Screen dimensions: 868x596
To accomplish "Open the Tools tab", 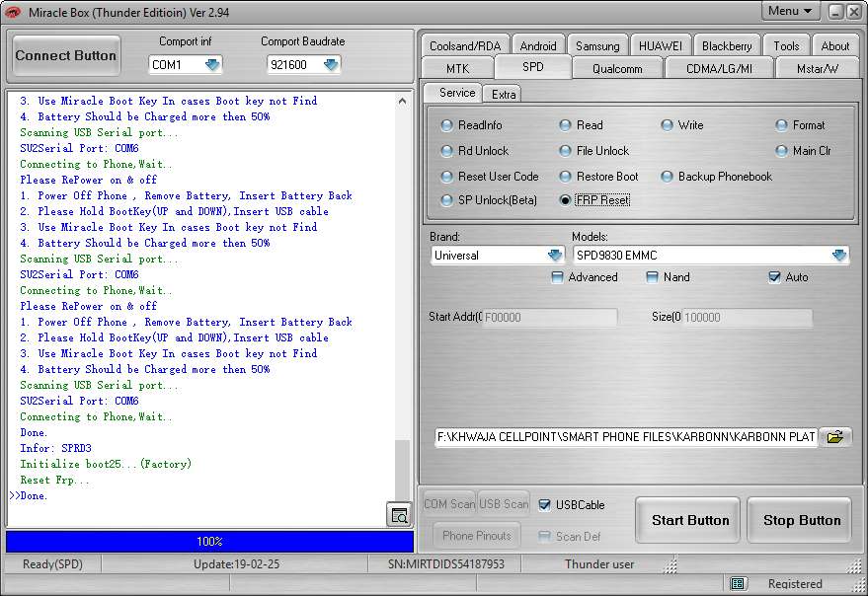I will (x=786, y=46).
